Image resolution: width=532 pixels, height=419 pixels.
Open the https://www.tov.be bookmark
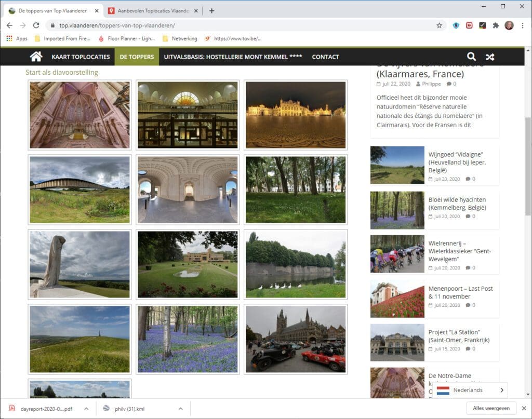233,38
